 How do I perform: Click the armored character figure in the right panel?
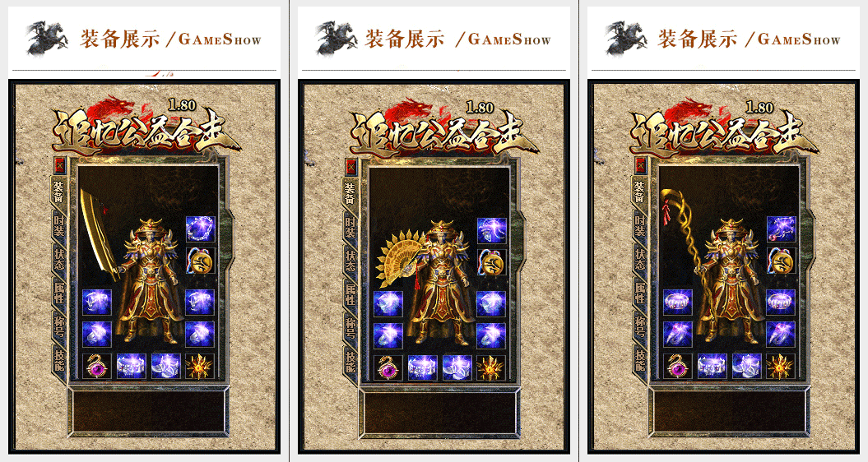click(731, 281)
